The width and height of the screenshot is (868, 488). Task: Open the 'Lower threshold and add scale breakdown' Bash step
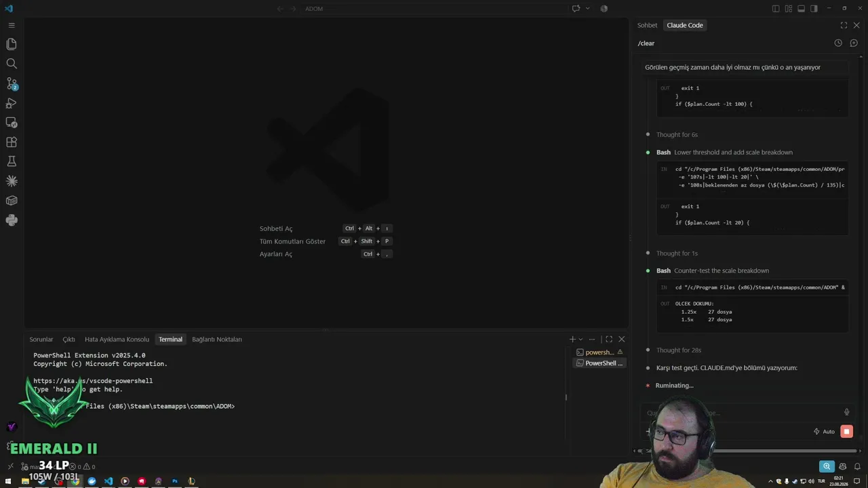(x=724, y=152)
